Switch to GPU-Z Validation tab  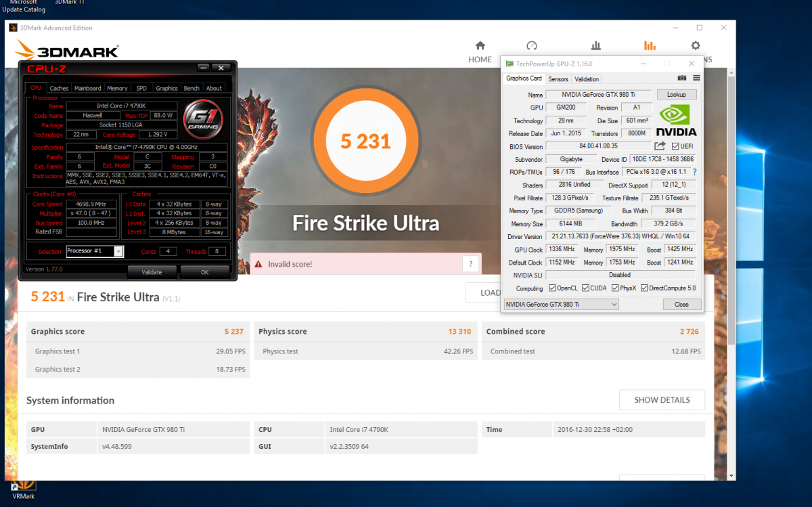click(587, 79)
